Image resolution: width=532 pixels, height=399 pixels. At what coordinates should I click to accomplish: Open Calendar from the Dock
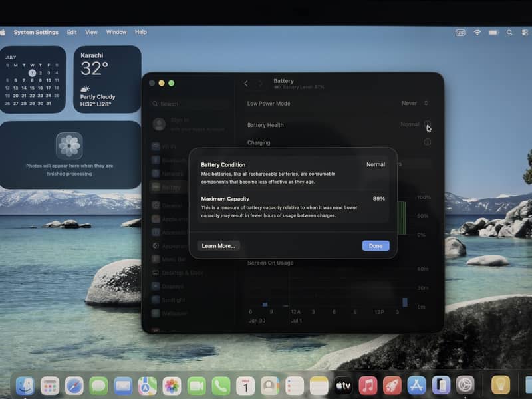245,386
